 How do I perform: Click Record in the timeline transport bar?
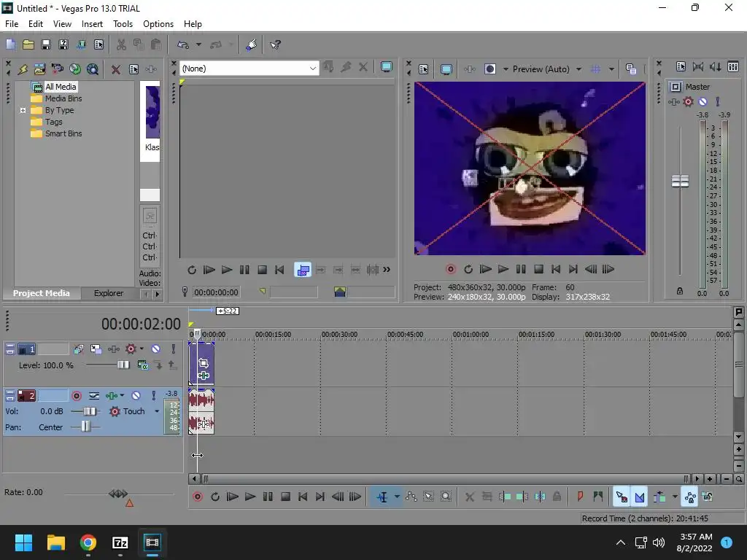pos(197,497)
